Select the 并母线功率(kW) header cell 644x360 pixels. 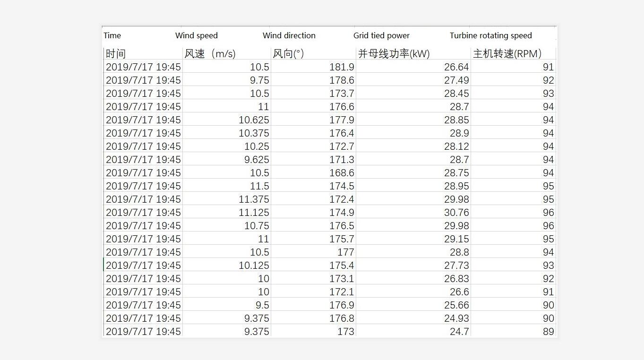(413, 53)
